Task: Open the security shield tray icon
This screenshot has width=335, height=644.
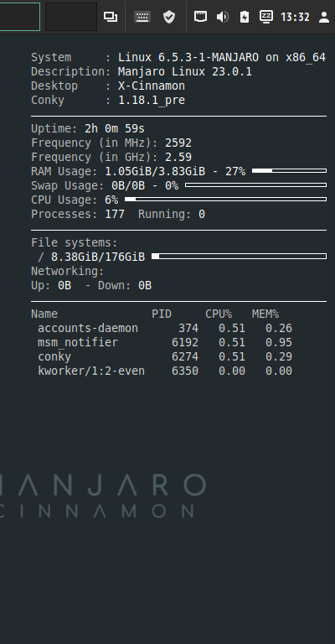Action: point(169,17)
